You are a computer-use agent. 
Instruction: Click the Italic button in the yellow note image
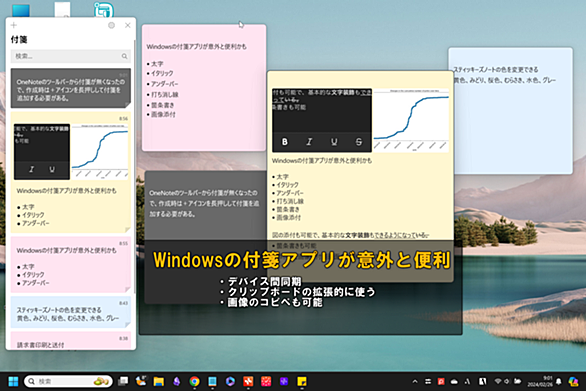309,142
